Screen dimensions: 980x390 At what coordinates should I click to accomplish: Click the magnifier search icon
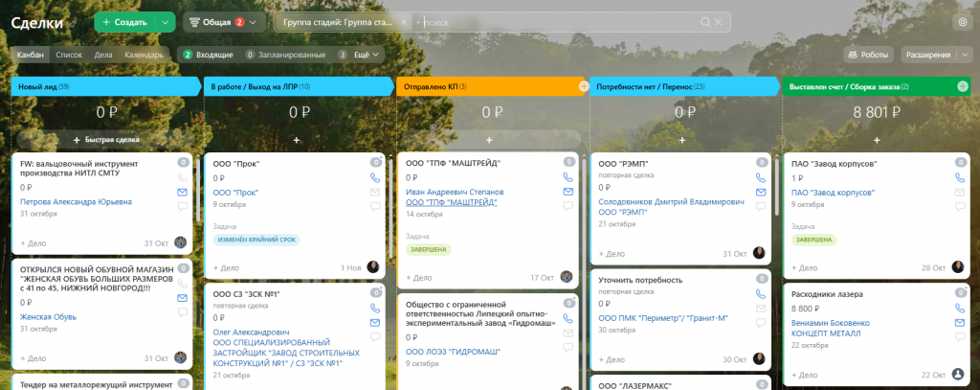click(x=705, y=22)
